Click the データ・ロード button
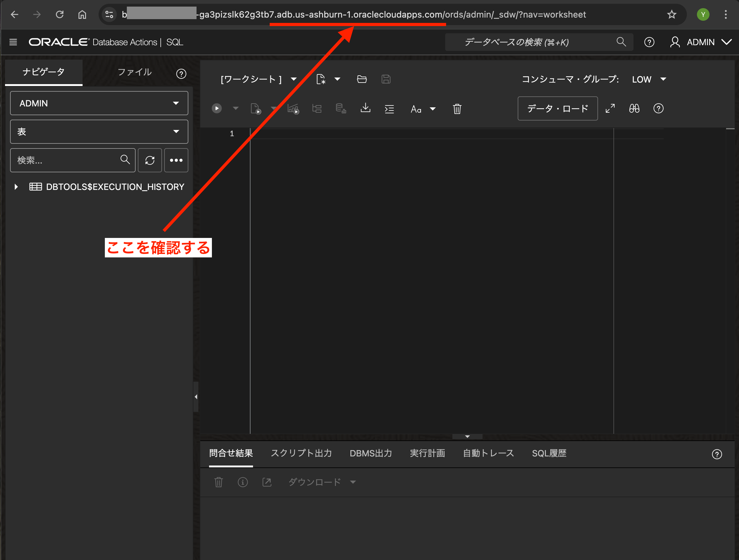 (x=557, y=109)
